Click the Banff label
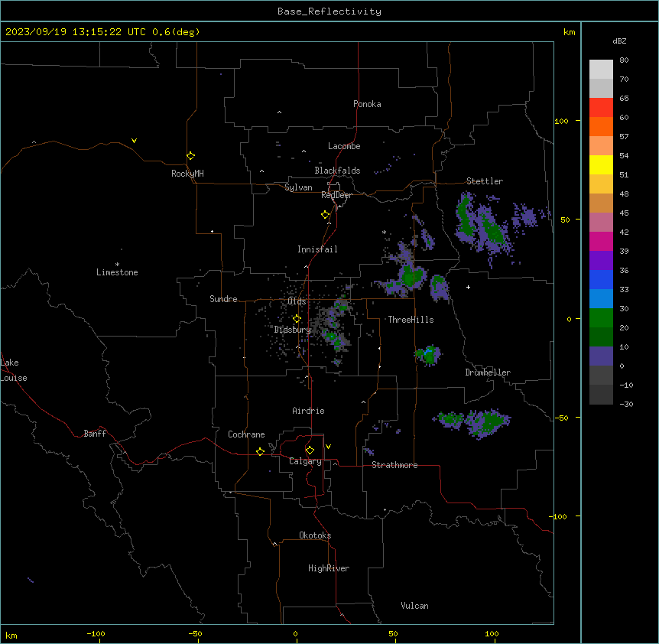 [95, 434]
